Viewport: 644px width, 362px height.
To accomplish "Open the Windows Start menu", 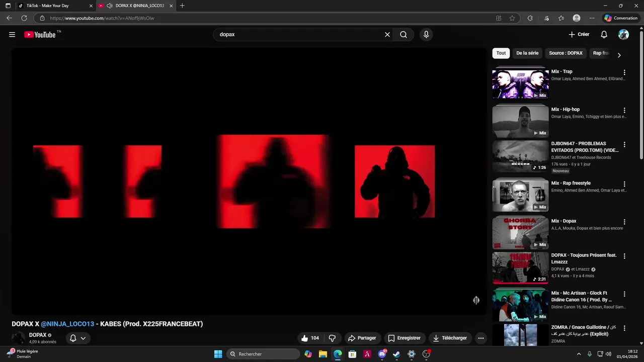I will click(218, 354).
